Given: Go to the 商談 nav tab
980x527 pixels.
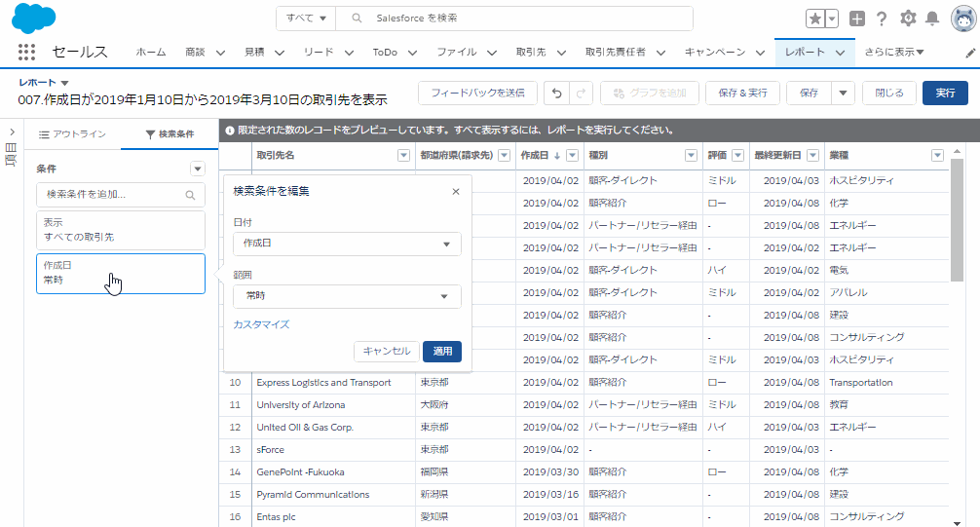Looking at the screenshot, I should 195,53.
